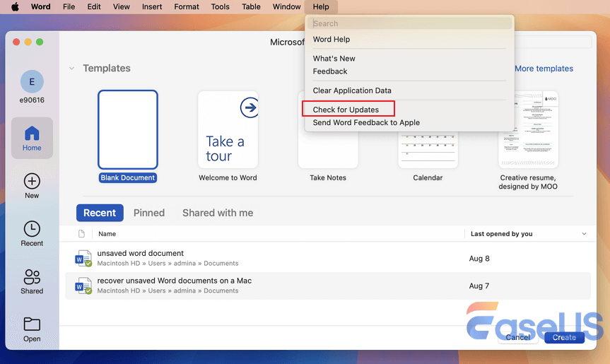
Task: Click the Word file icon for unsaved word document
Action: click(x=83, y=258)
